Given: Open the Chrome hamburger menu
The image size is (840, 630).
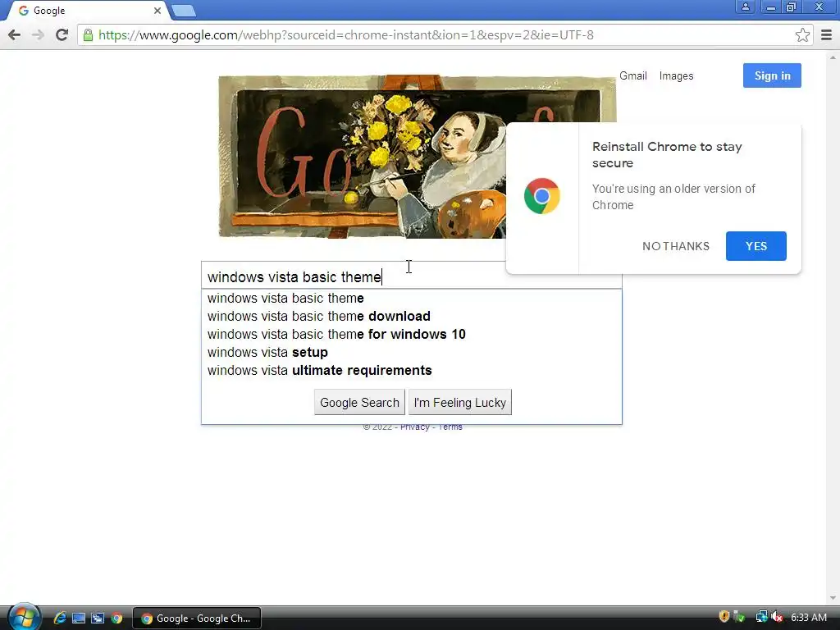Looking at the screenshot, I should (x=826, y=34).
